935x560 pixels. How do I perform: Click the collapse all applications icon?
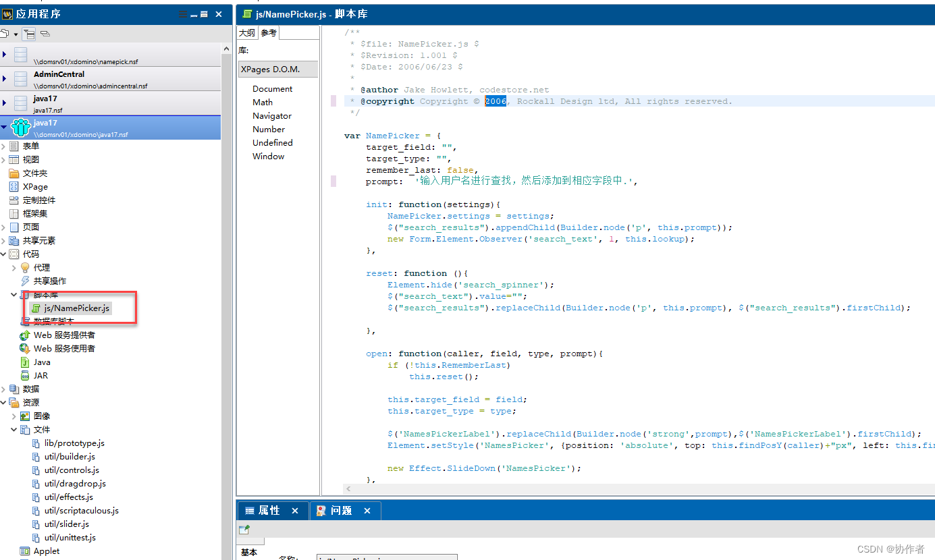(x=45, y=33)
